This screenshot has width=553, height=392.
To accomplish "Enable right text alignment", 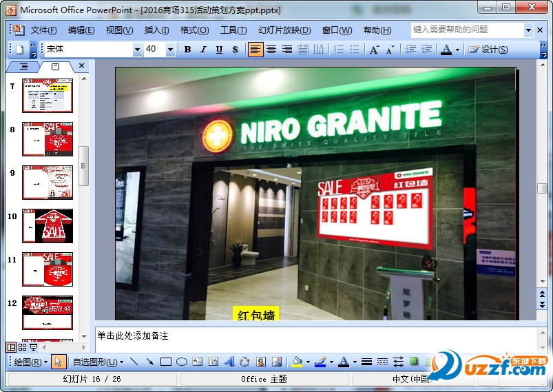I will (287, 50).
